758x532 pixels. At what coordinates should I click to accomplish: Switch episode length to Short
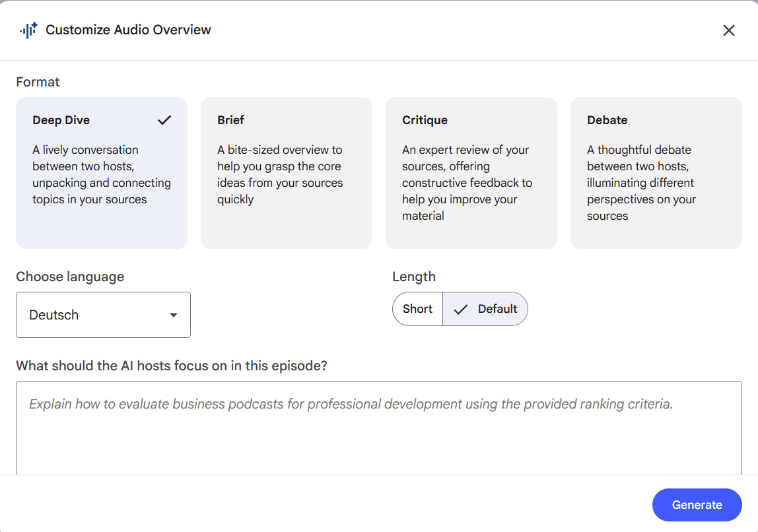[417, 308]
